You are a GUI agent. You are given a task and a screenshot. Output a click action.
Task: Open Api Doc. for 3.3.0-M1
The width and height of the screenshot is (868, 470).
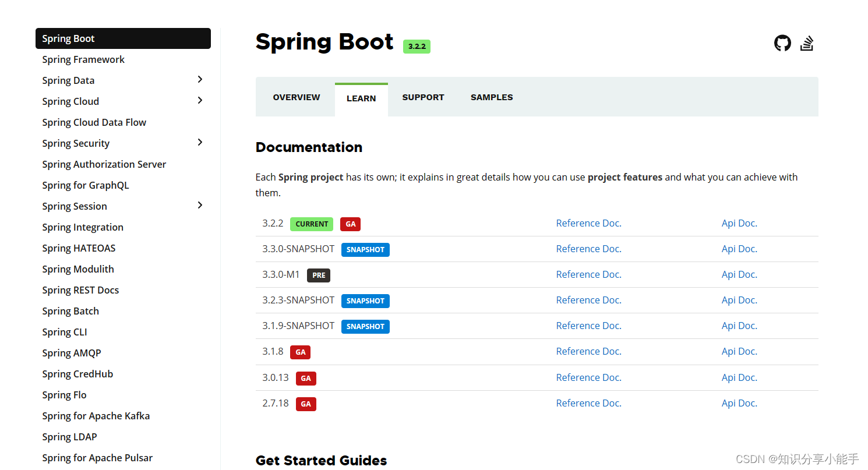click(739, 274)
